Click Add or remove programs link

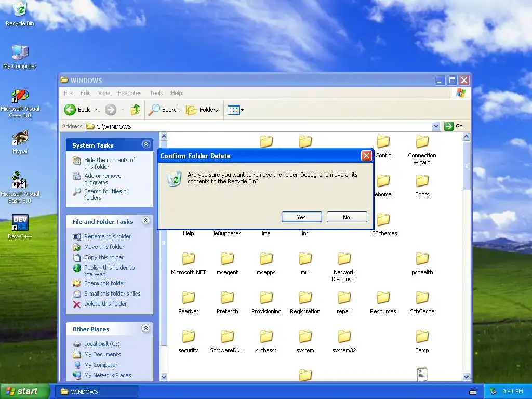pos(102,179)
